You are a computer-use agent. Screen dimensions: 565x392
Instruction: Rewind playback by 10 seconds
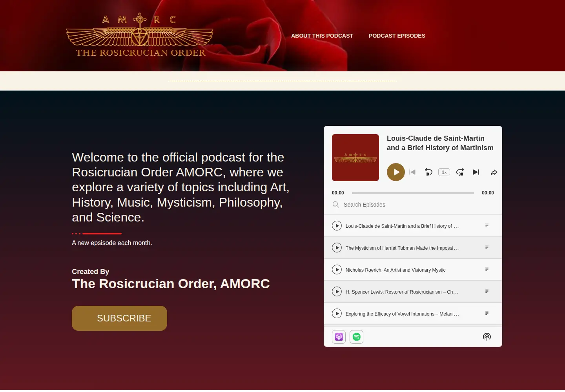[428, 172]
